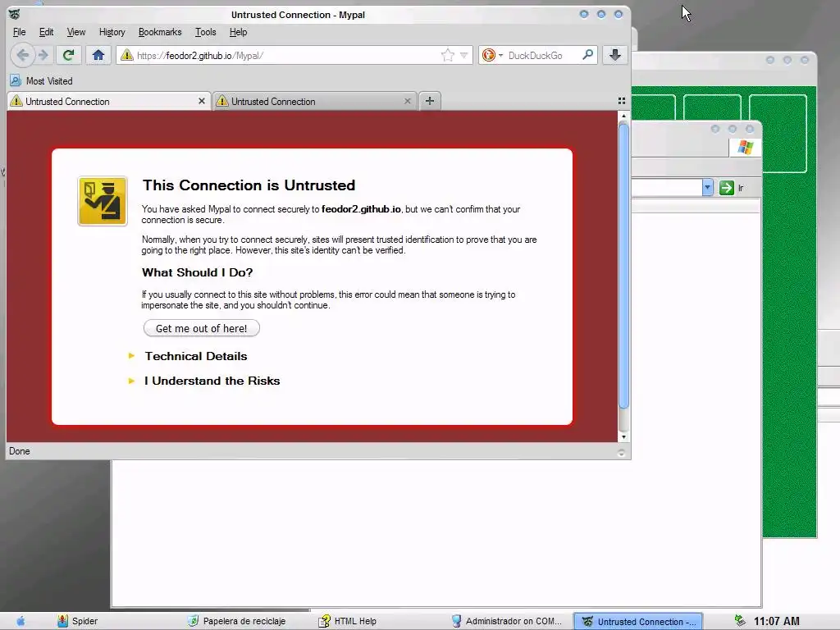Click the system tray network icon
840x630 pixels.
click(740, 620)
